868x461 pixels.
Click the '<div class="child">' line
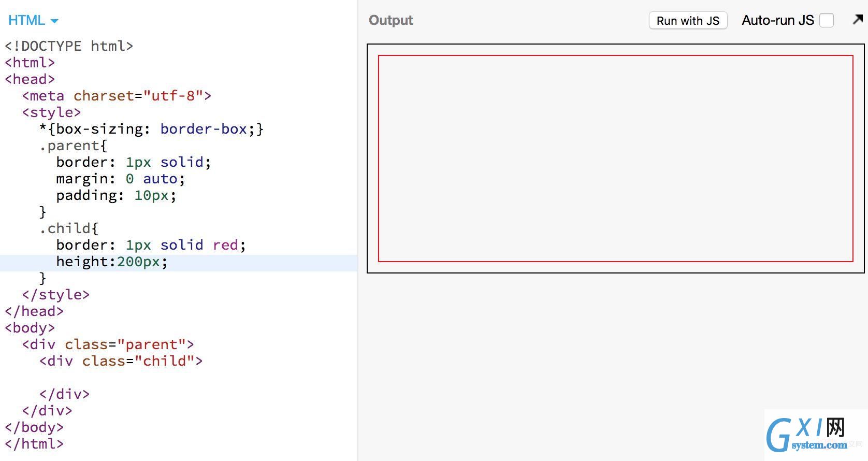tap(121, 361)
